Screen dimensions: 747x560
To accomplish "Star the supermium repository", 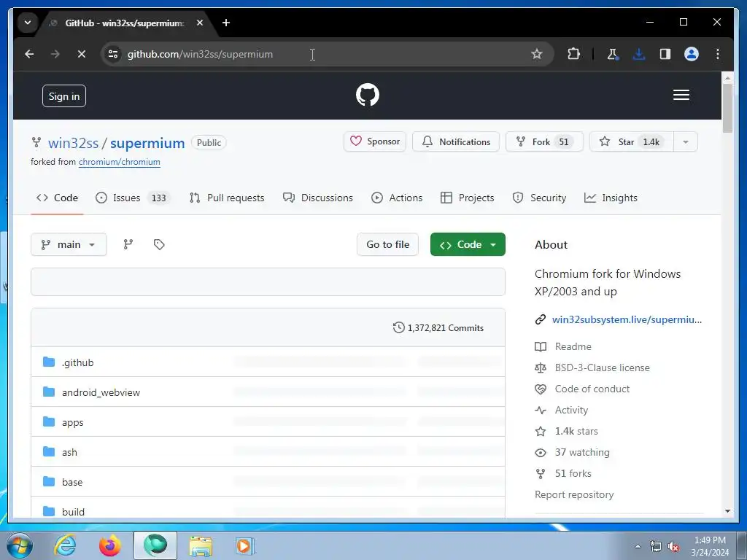I will [x=632, y=141].
